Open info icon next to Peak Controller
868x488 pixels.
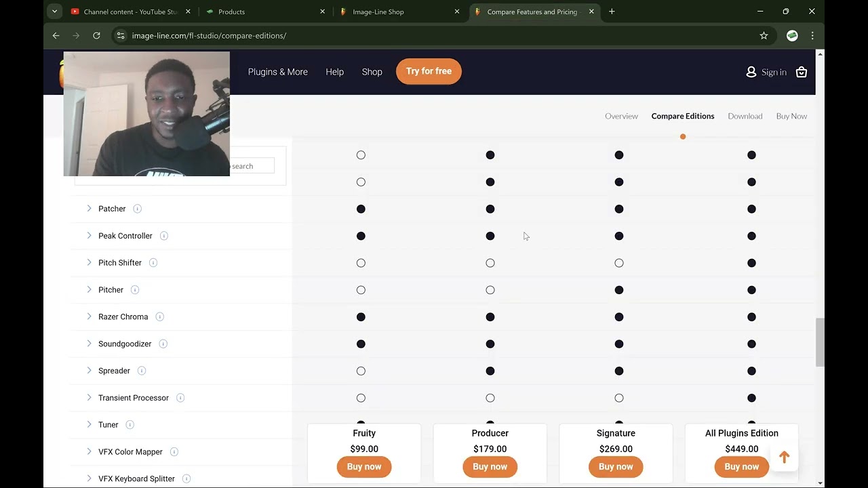[163, 236]
